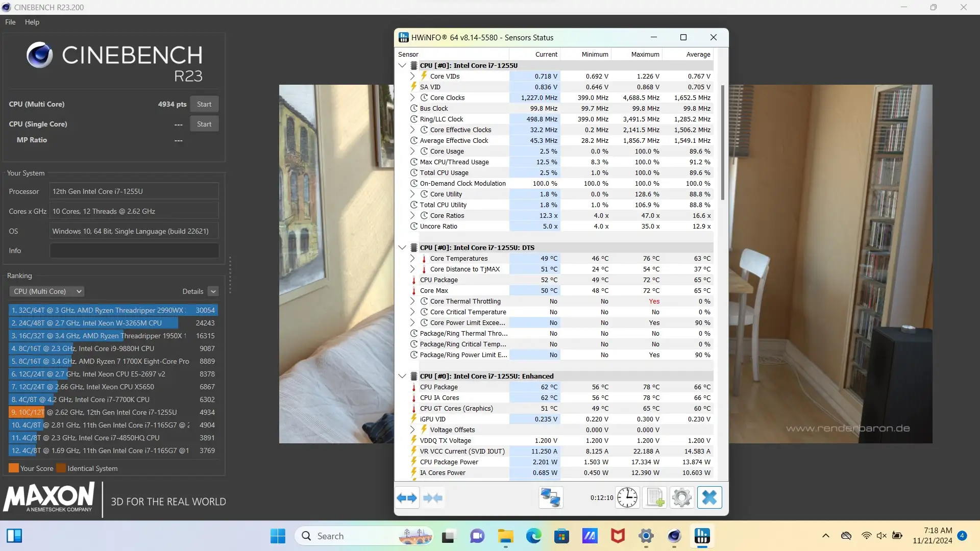Image resolution: width=980 pixels, height=551 pixels.
Task: Open File Explorer from the taskbar
Action: (506, 536)
